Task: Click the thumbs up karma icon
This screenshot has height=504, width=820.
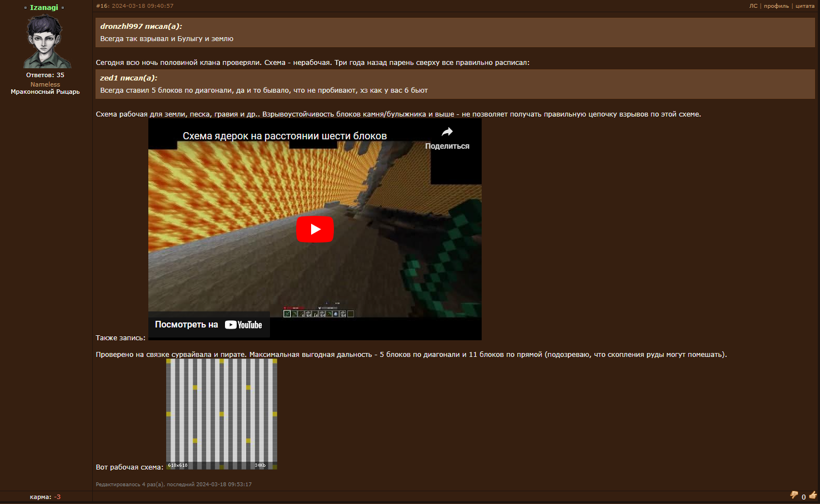Action: click(813, 495)
